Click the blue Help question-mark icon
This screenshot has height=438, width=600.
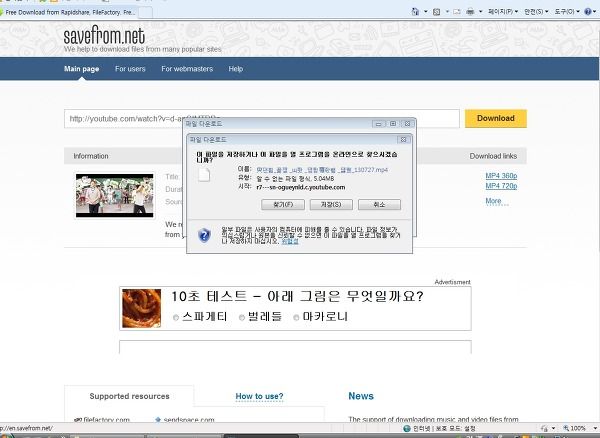tap(588, 12)
